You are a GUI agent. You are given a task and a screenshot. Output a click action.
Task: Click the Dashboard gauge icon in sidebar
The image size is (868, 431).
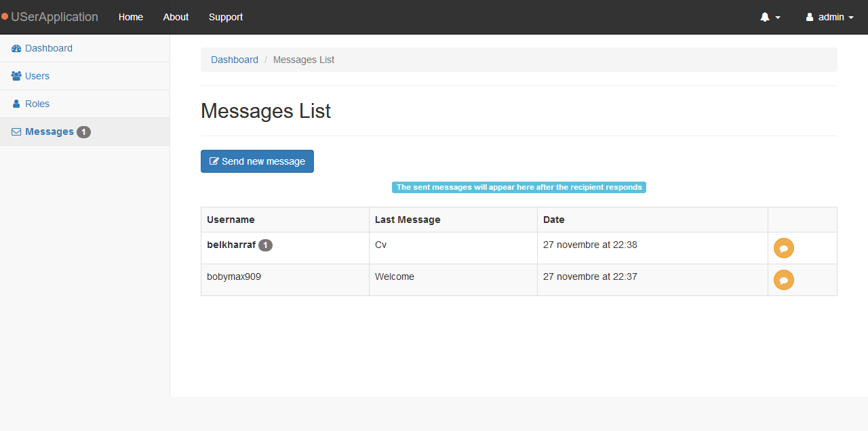[16, 49]
